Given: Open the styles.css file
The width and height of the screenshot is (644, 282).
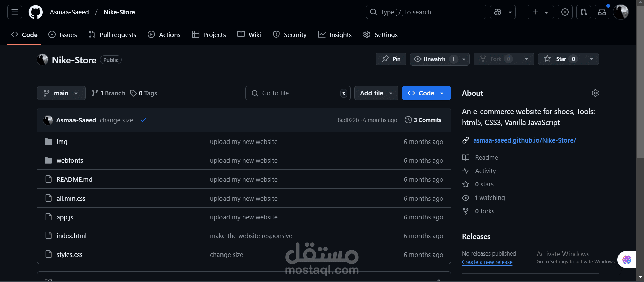Looking at the screenshot, I should coord(69,255).
